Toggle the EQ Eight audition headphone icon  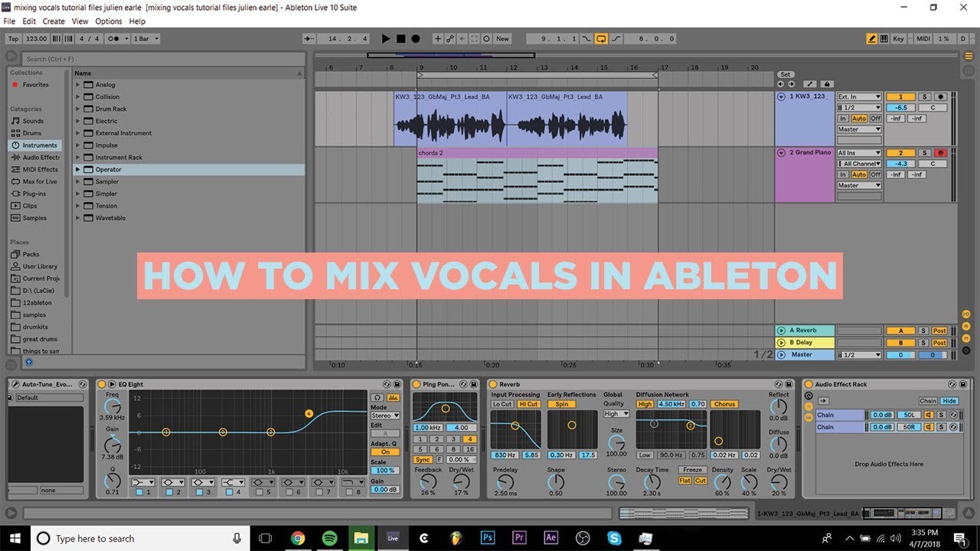click(377, 397)
